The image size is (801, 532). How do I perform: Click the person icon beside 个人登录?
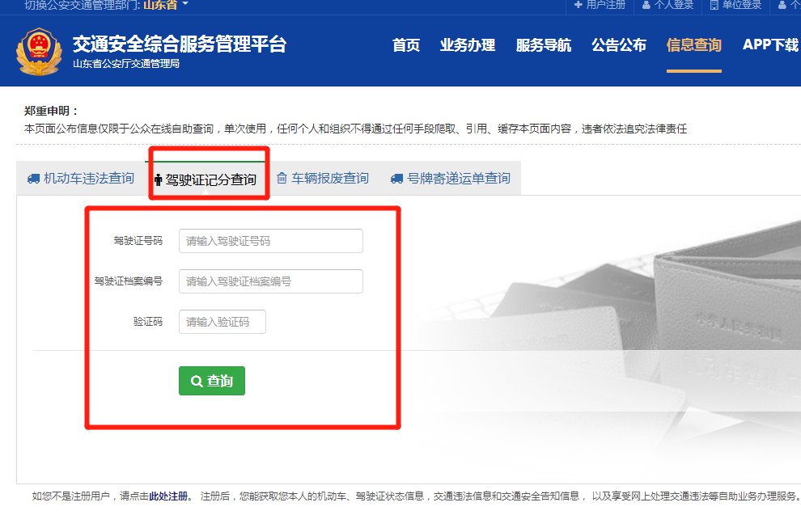coord(646,5)
